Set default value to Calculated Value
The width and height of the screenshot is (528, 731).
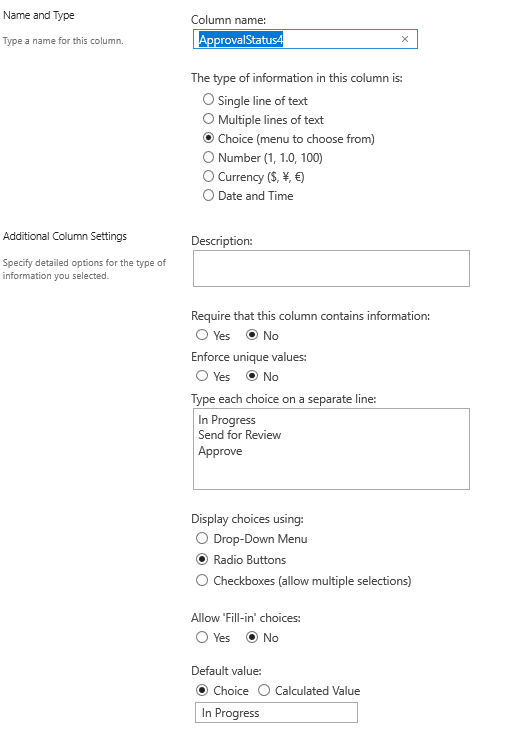point(264,690)
